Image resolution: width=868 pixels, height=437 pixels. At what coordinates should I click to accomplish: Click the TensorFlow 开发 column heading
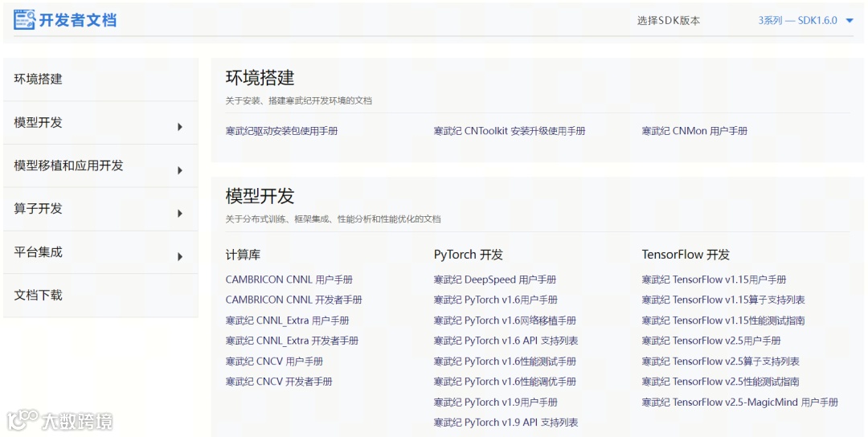[686, 255]
